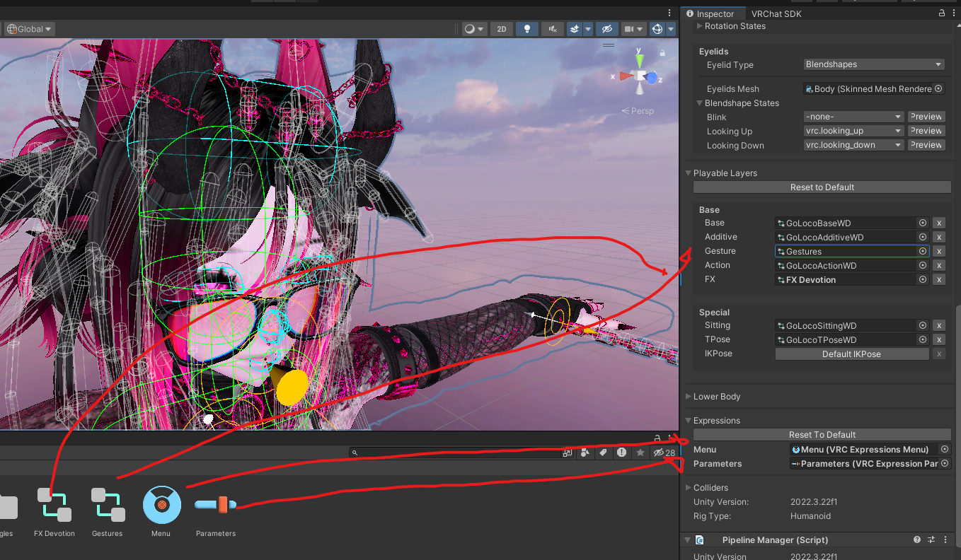Switch to the VRChat SDK tab

(x=776, y=13)
